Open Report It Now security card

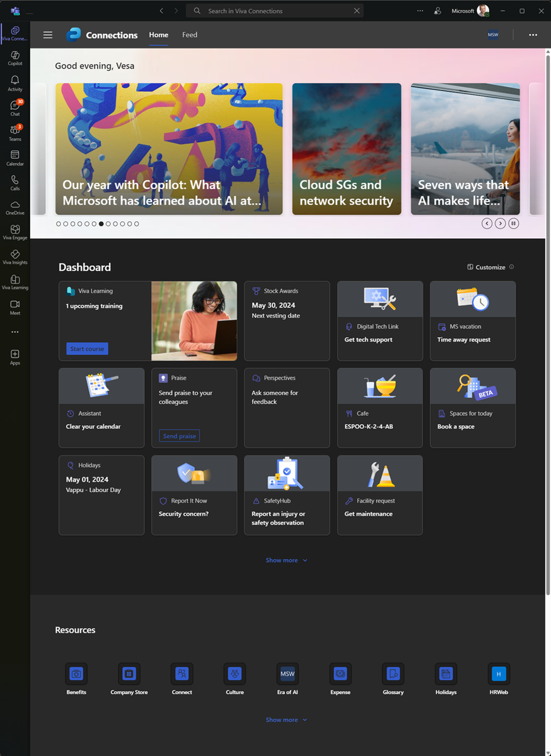click(x=194, y=495)
